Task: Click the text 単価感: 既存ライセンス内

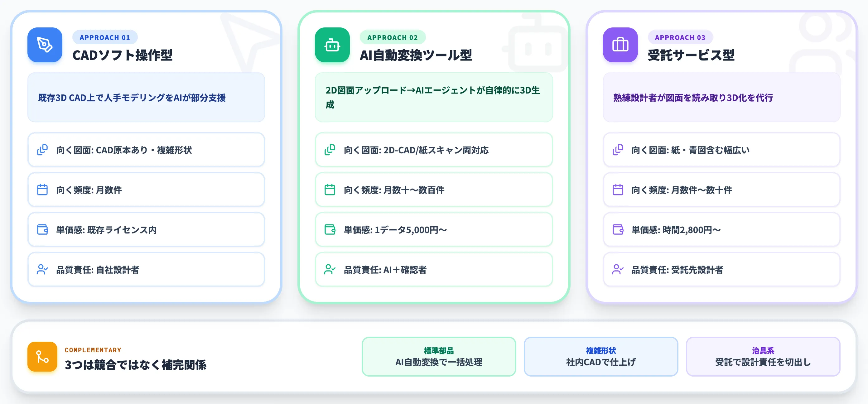Action: point(107,230)
